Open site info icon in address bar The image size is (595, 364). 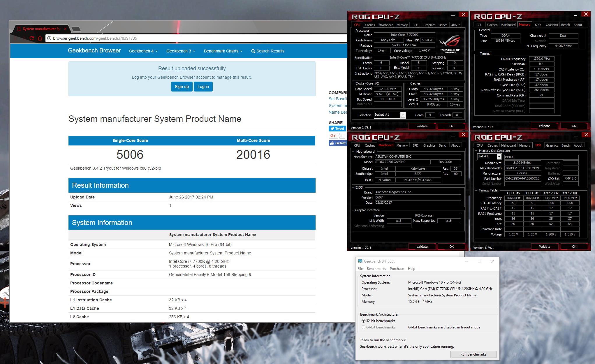click(49, 38)
